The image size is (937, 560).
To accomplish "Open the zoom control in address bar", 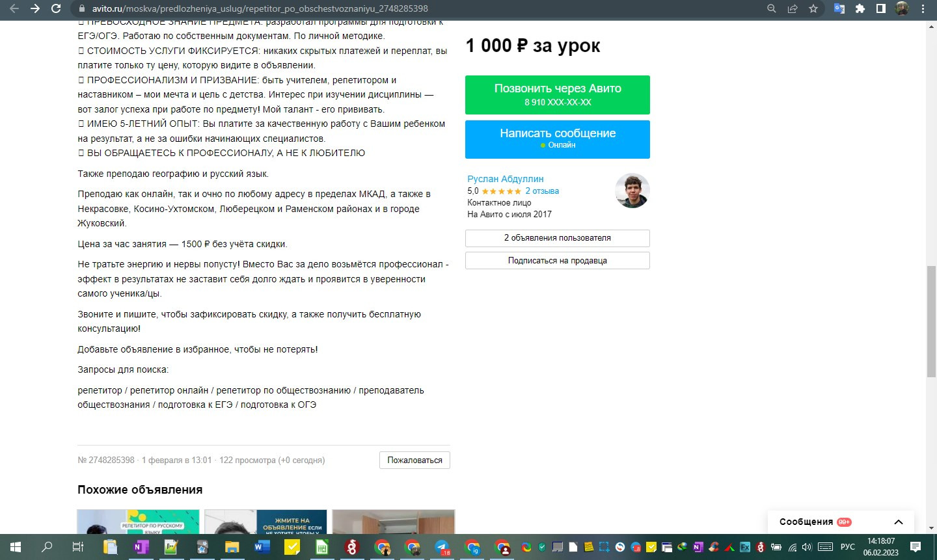I will (772, 8).
